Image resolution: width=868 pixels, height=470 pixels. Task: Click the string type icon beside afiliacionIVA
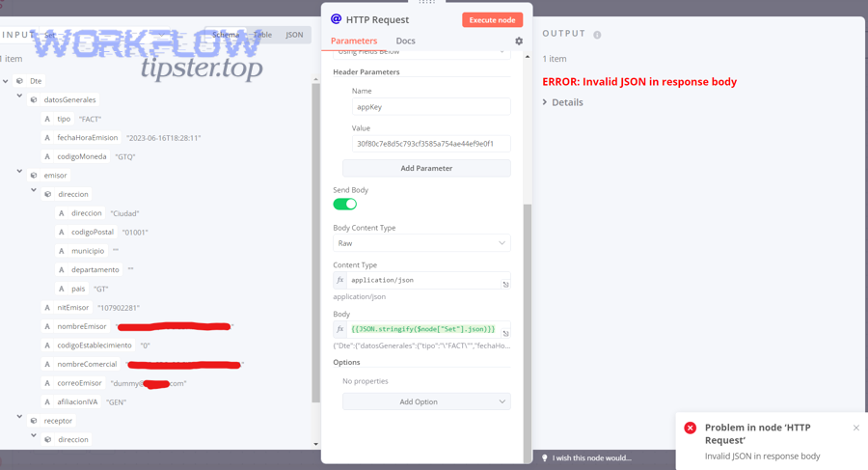47,401
